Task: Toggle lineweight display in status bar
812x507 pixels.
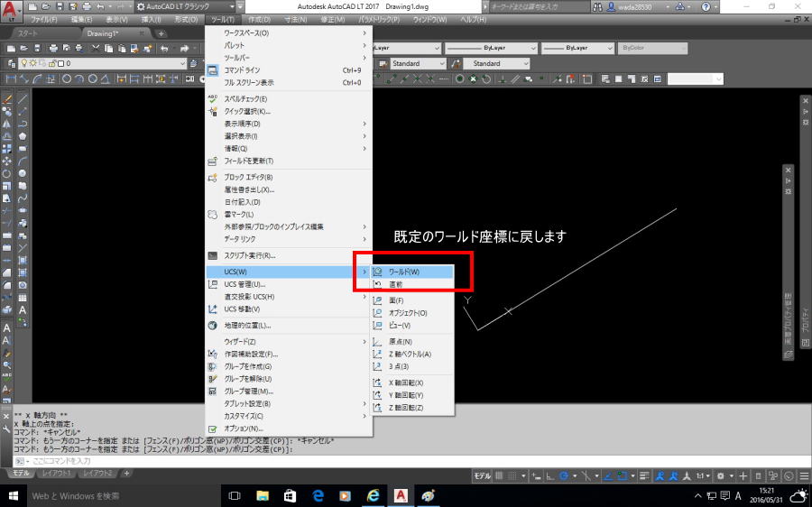Action: tap(644, 476)
